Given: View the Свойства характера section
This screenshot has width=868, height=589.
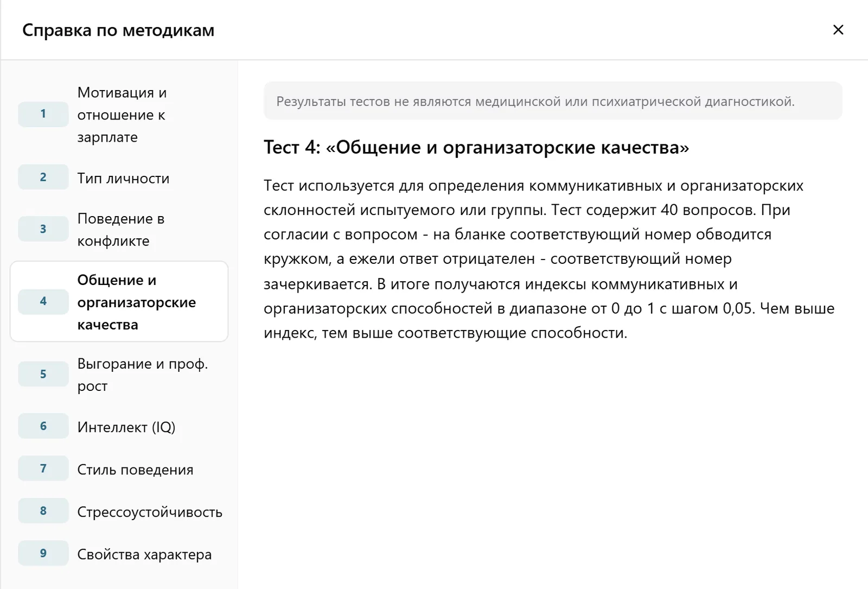Looking at the screenshot, I should coord(119,554).
